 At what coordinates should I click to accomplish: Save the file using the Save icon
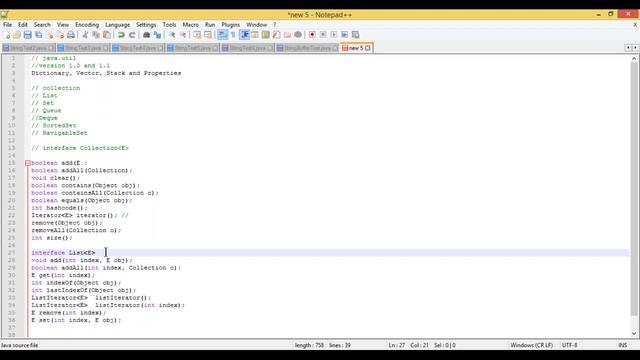tap(27, 35)
